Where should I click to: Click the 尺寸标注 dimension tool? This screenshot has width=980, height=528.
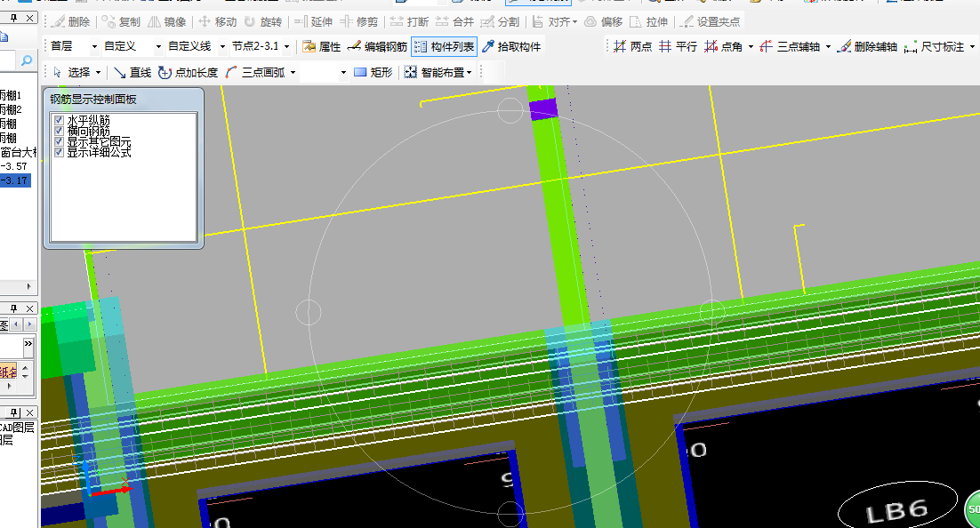[x=934, y=47]
